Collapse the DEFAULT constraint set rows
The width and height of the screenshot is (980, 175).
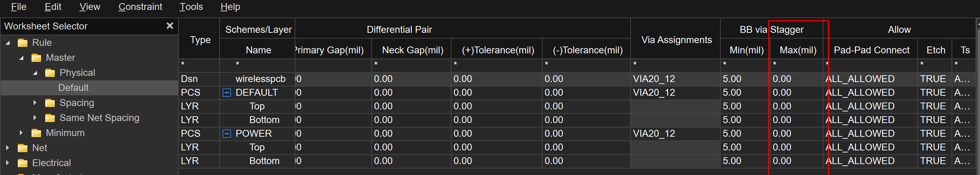226,93
